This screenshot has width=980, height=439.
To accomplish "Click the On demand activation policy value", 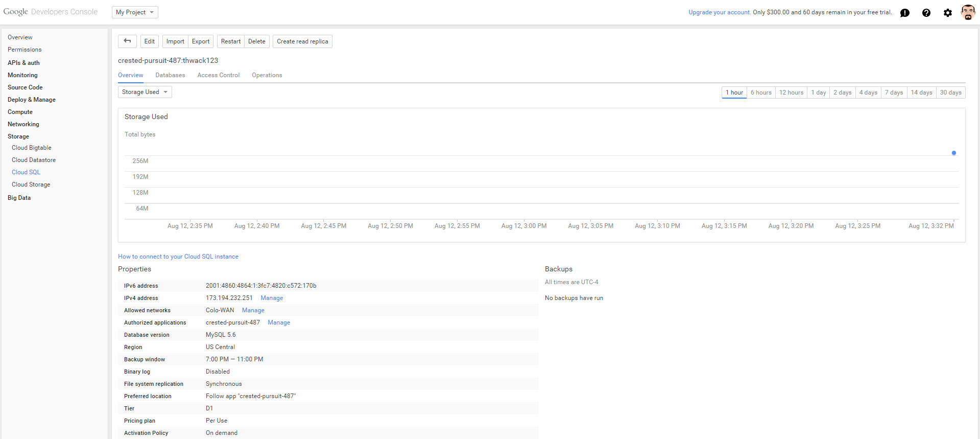I will (x=222, y=433).
